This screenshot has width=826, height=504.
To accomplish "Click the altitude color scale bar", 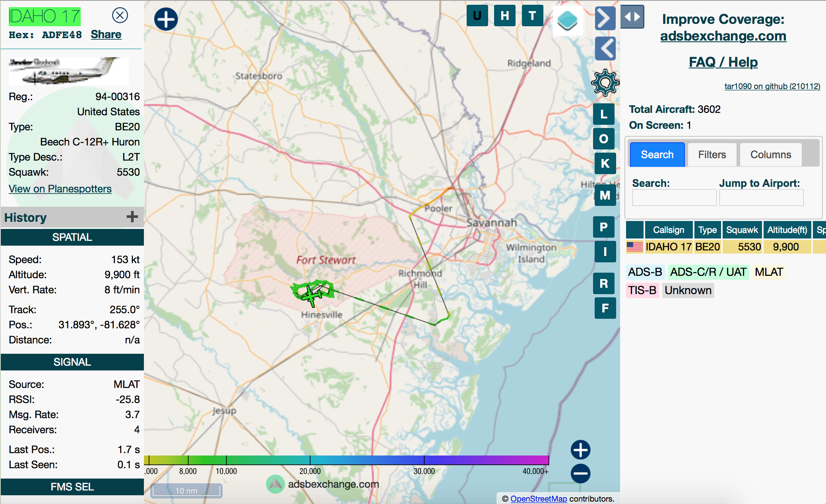I will (346, 460).
